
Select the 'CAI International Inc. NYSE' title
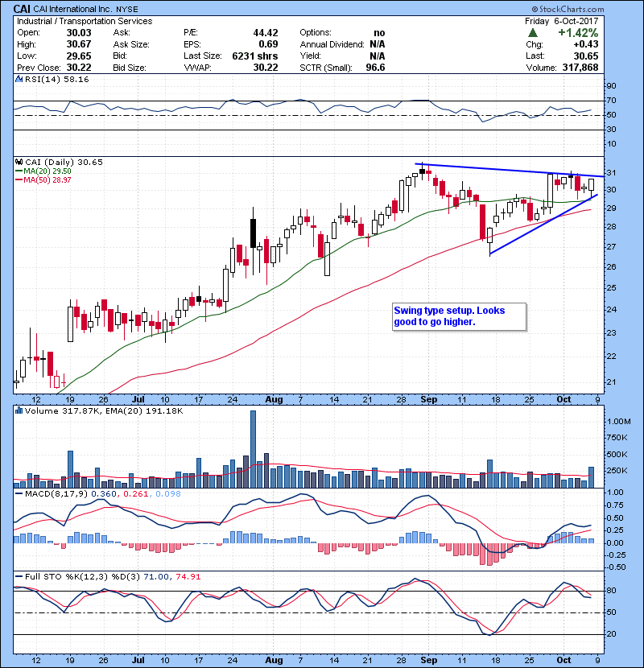pyautogui.click(x=85, y=9)
